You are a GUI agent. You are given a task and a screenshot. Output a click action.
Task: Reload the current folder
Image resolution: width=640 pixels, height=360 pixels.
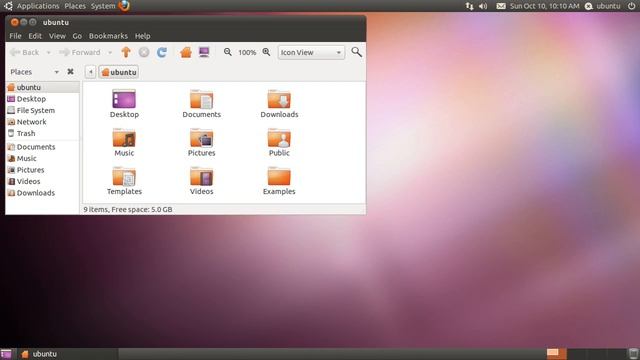point(162,52)
